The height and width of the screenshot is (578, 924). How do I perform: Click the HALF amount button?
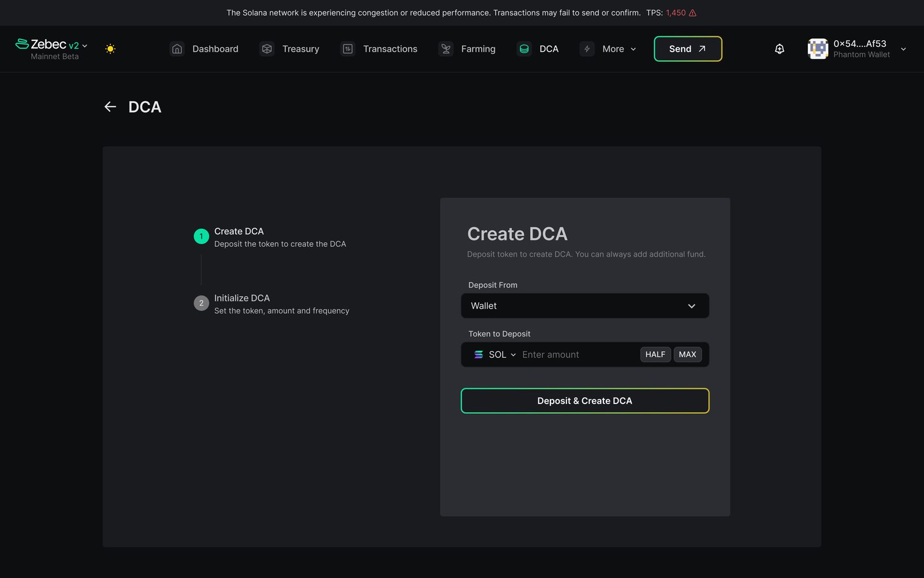pyautogui.click(x=655, y=354)
